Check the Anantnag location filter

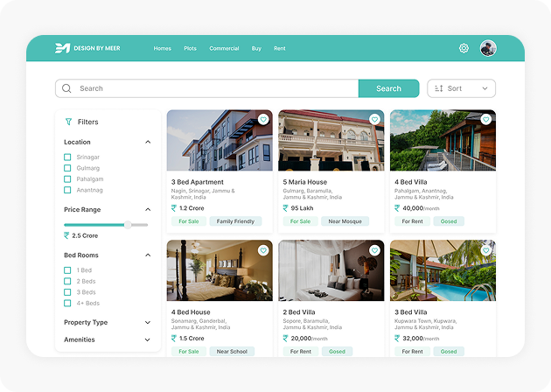click(67, 190)
